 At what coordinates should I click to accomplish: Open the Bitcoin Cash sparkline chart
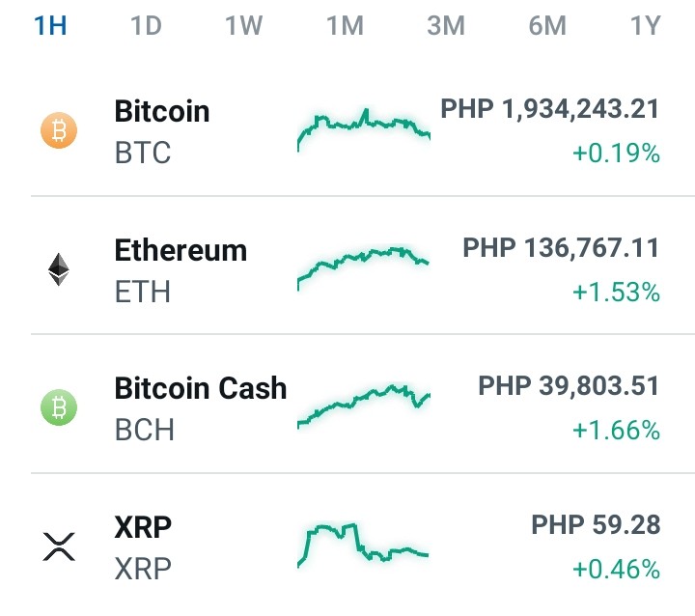[x=364, y=407]
